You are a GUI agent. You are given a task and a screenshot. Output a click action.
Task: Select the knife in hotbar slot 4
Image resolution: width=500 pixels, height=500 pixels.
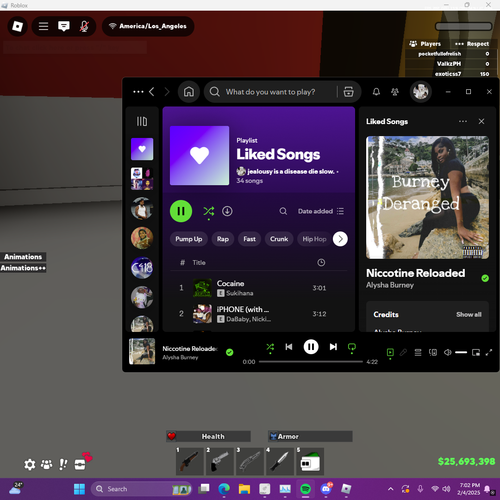pyautogui.click(x=281, y=461)
